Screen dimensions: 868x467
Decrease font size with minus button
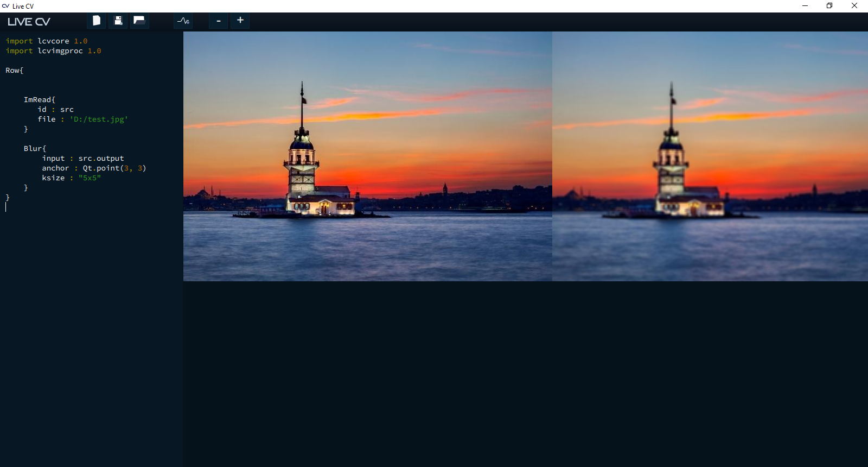(219, 21)
